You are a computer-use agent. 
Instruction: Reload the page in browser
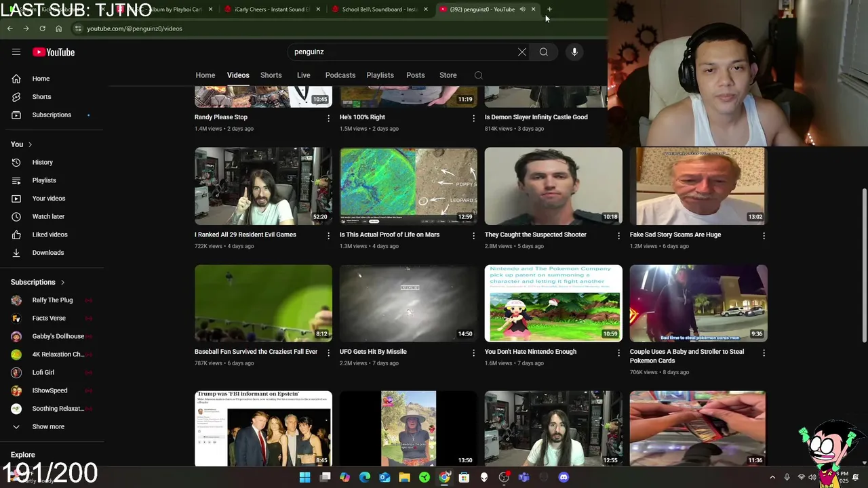(42, 28)
